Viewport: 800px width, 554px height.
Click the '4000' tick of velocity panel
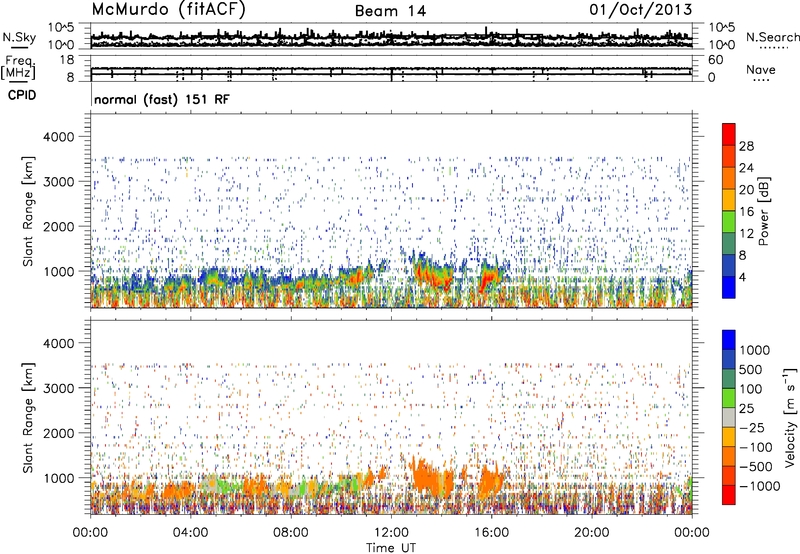[58, 343]
